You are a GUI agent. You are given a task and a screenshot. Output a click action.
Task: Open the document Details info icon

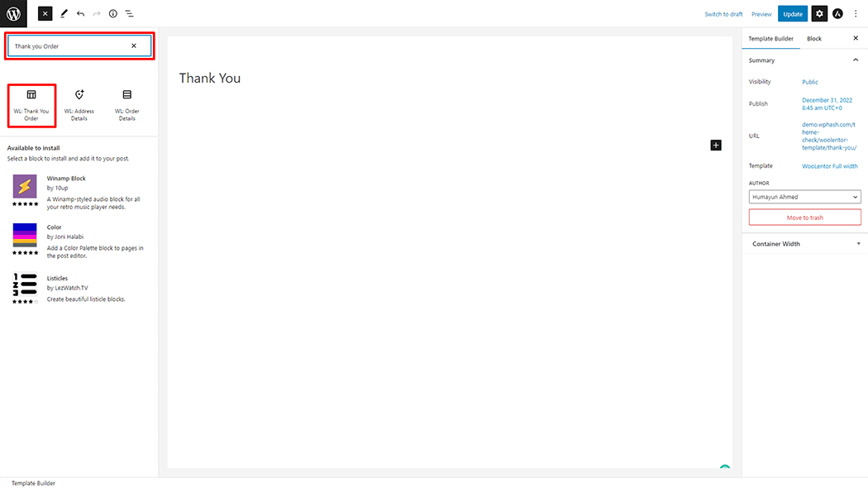pyautogui.click(x=113, y=14)
